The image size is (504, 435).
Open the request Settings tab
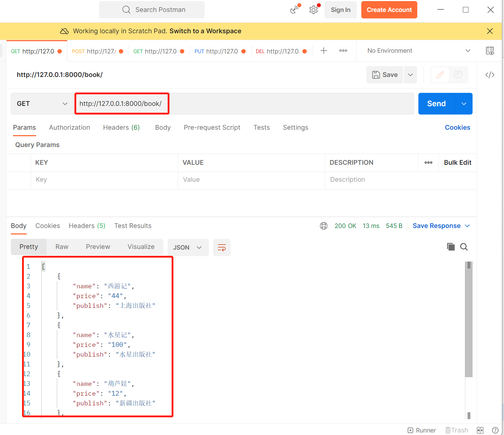coord(296,128)
